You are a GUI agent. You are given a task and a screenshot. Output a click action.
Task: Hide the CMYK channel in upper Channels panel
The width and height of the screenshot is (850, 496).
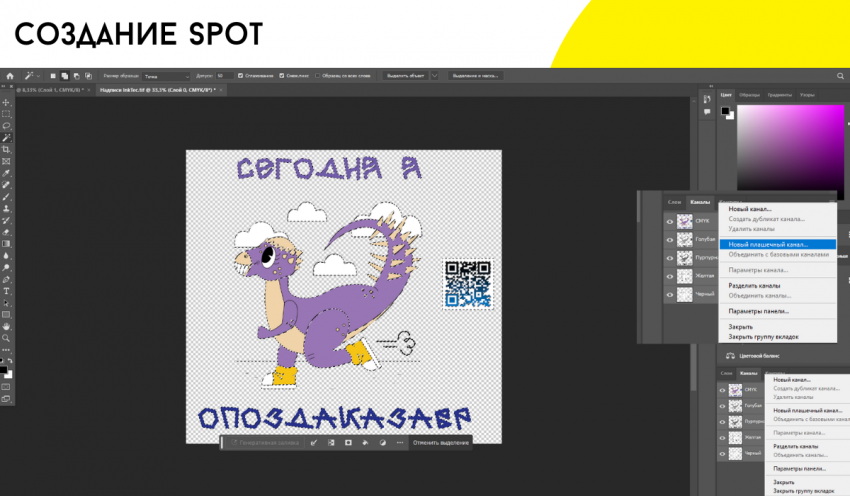[669, 221]
